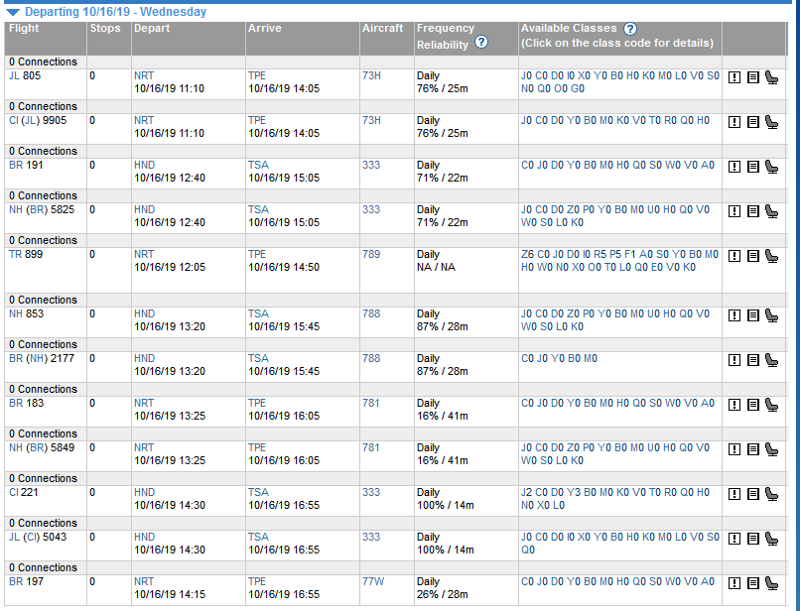Click the alert icon for BR 197

734,583
